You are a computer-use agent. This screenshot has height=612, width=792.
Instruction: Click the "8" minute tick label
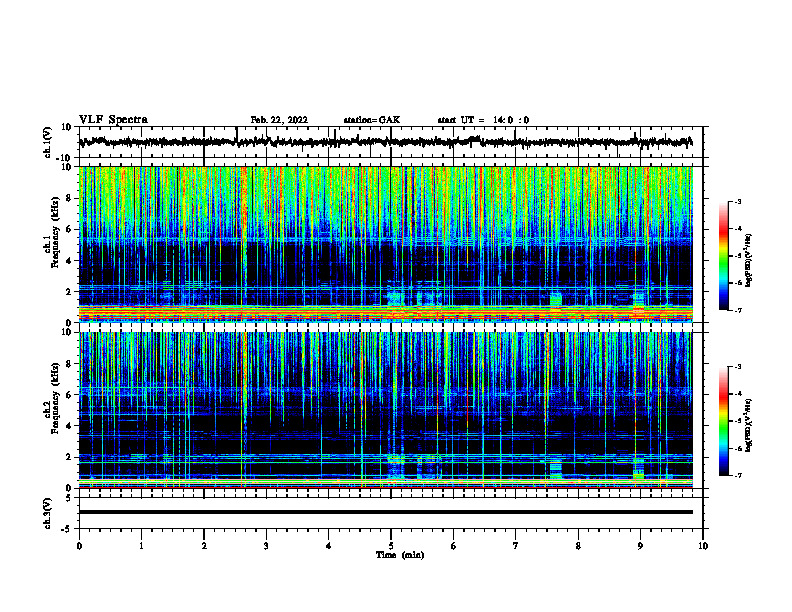point(578,546)
